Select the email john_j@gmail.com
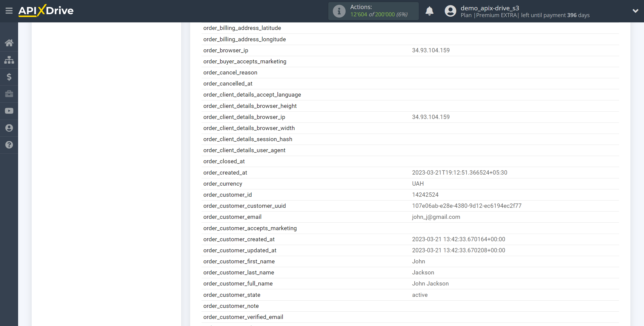The width and height of the screenshot is (644, 326). (x=436, y=217)
